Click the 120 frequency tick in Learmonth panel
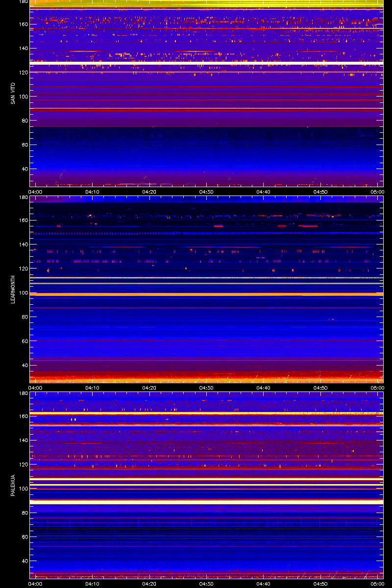The height and width of the screenshot is (588, 392). pyautogui.click(x=24, y=269)
